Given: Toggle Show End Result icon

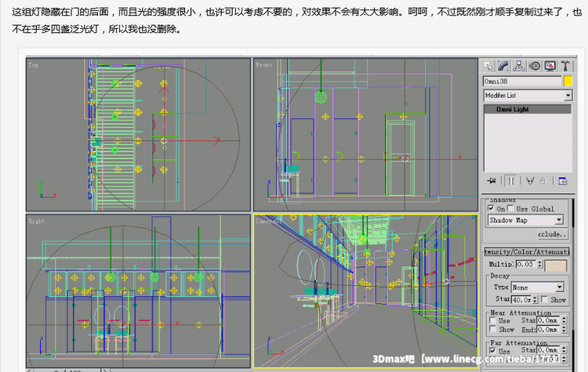Looking at the screenshot, I should [510, 181].
